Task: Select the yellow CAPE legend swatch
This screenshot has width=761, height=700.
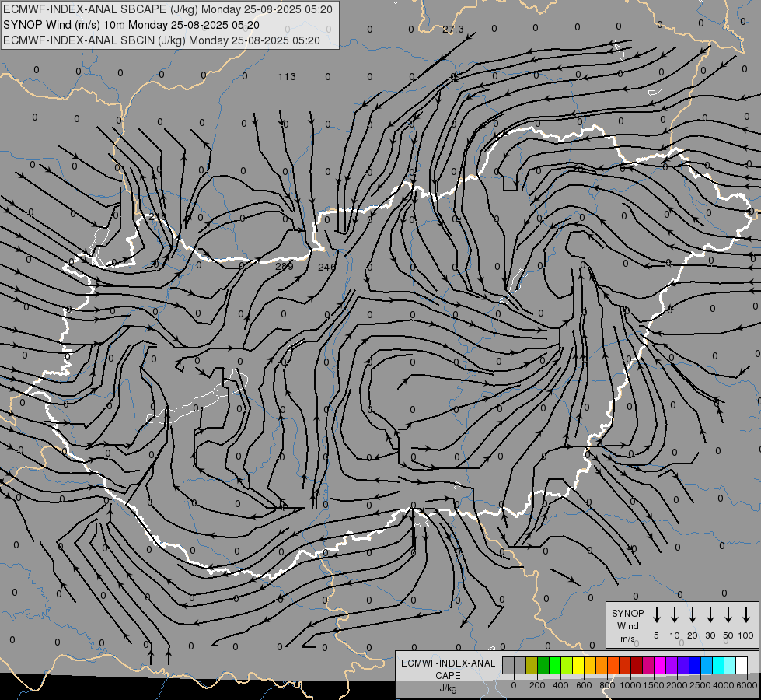Action: pos(578,665)
